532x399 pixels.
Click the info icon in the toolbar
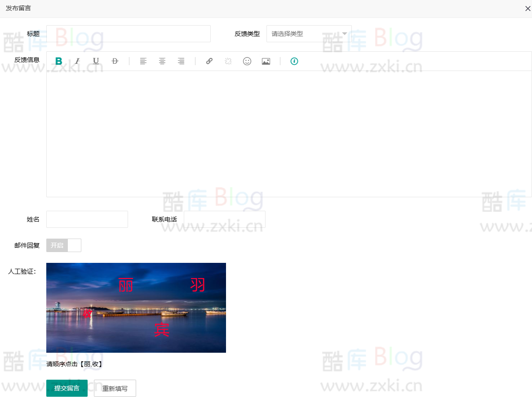click(x=294, y=61)
